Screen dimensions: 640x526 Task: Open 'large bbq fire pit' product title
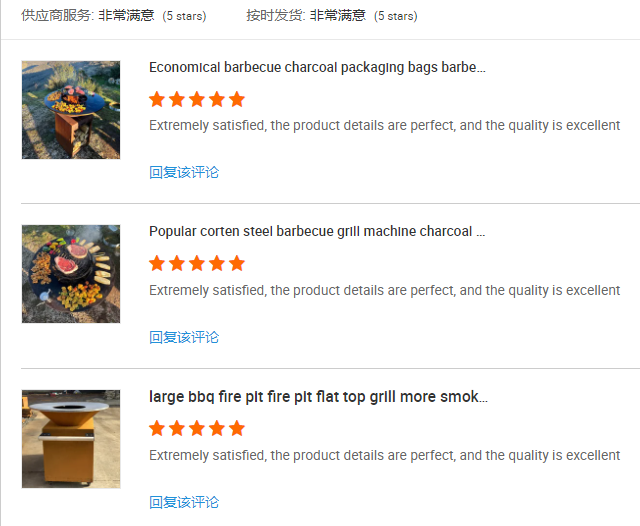click(318, 397)
